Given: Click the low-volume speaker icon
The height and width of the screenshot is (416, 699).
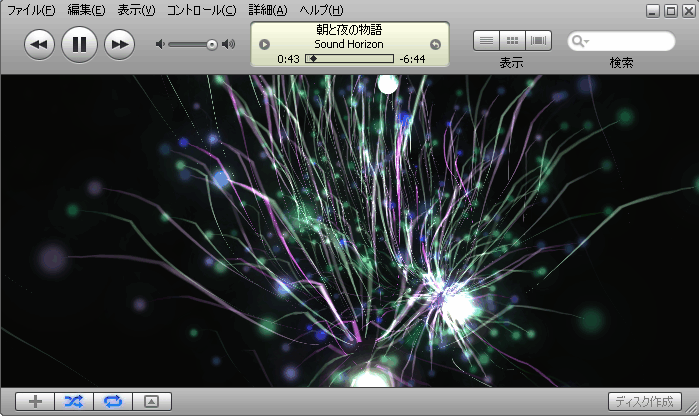Looking at the screenshot, I should [160, 44].
